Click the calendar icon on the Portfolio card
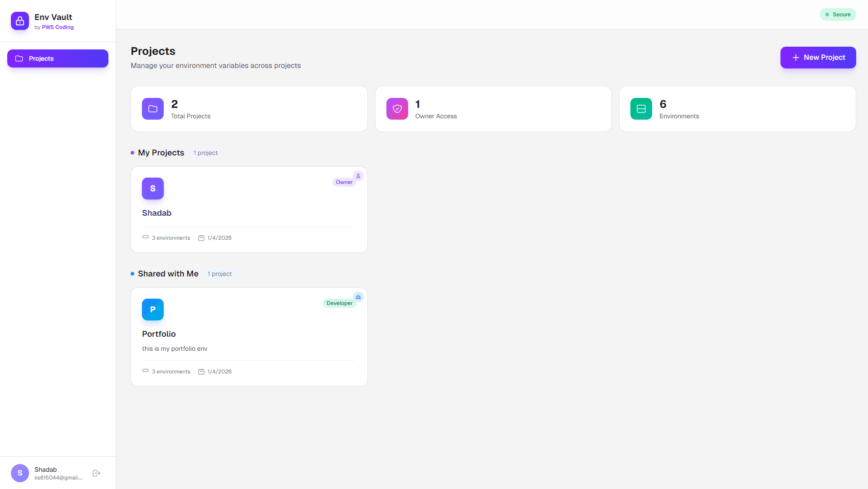This screenshot has width=868, height=489. click(x=201, y=371)
